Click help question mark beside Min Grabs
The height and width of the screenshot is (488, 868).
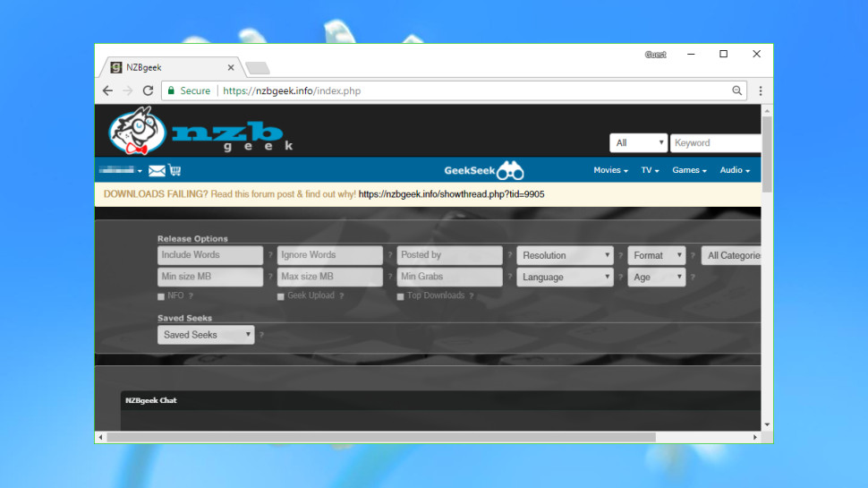coord(509,277)
